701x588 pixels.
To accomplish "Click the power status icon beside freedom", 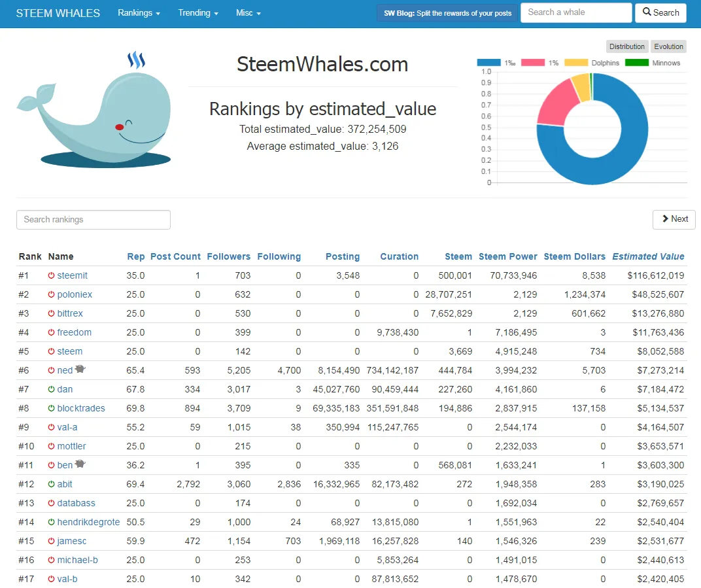I will point(52,333).
